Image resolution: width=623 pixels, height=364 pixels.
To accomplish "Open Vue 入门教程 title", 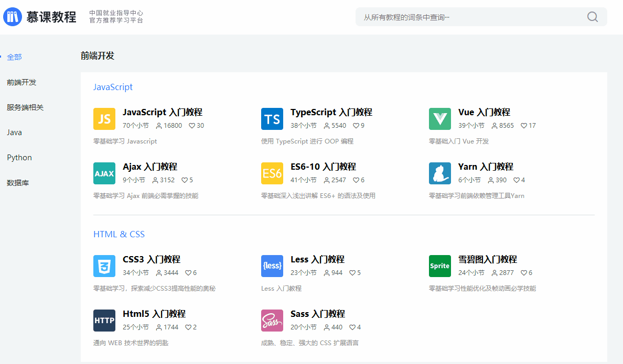I will 484,112.
